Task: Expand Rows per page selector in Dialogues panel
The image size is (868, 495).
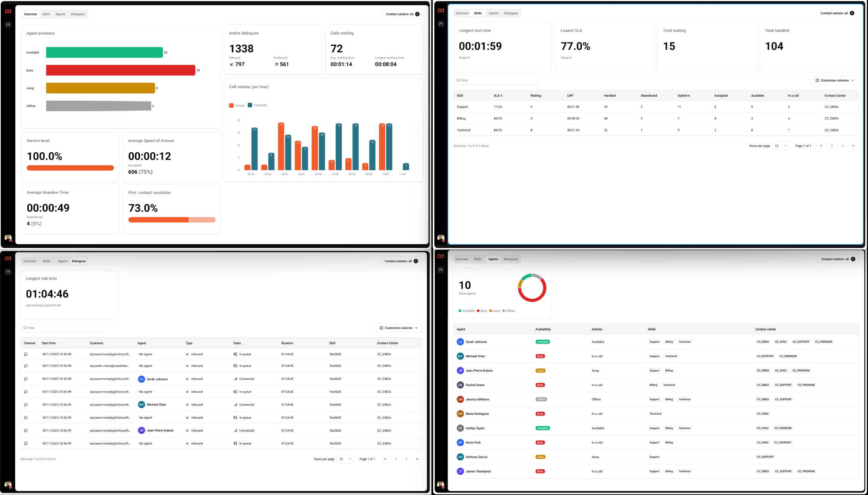Action: pos(345,459)
